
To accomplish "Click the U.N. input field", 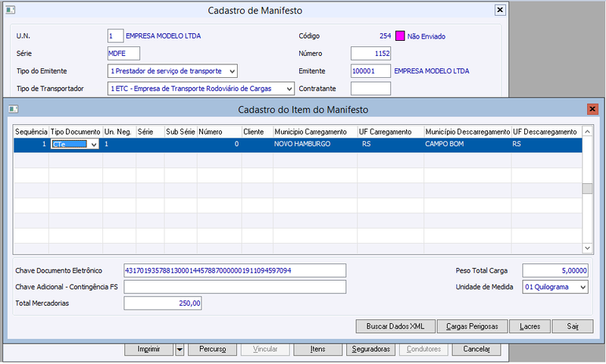I will (x=115, y=36).
